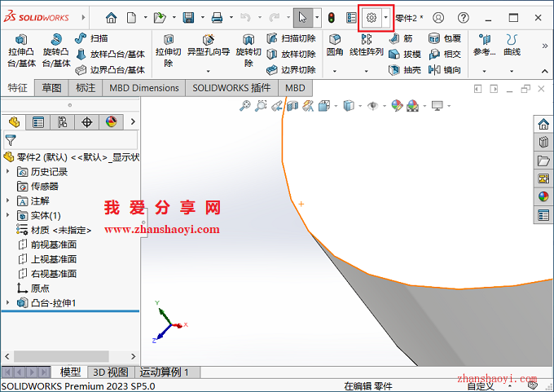Open the Select tool dropdown arrow
Screen dimensions: 554x392
pos(317,17)
